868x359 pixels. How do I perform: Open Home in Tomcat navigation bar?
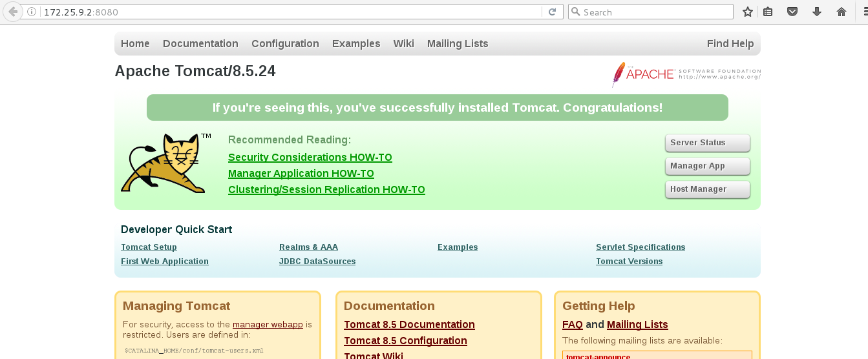(135, 43)
